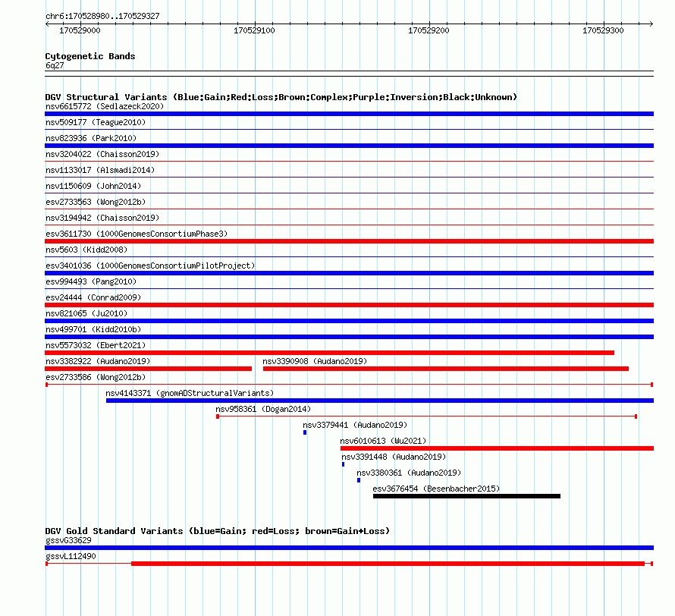Screen dimensions: 675x616
Task: Open nsv6010613 (Wu2021) label
Action: (383, 441)
